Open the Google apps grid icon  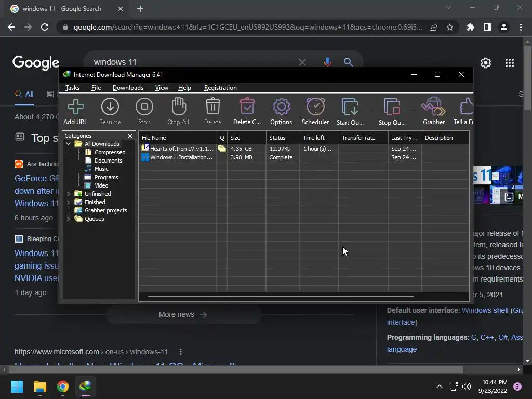click(510, 63)
